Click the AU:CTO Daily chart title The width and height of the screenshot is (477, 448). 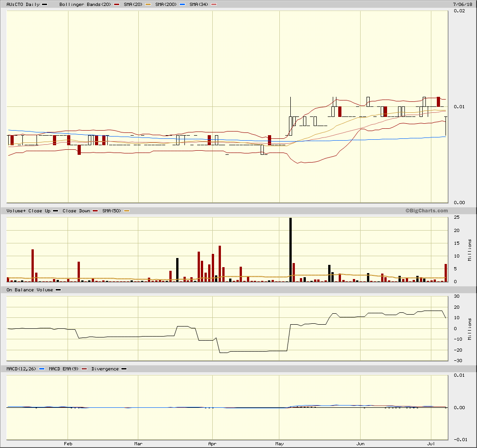(x=23, y=5)
